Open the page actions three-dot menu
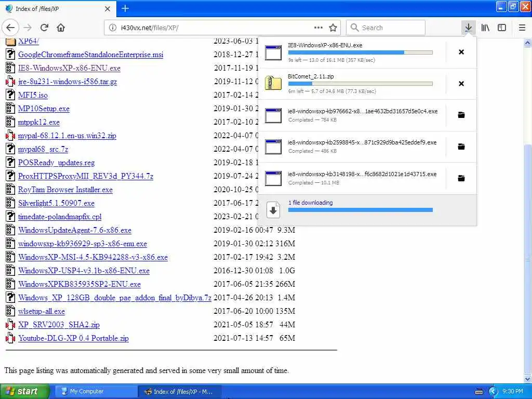 tap(318, 28)
